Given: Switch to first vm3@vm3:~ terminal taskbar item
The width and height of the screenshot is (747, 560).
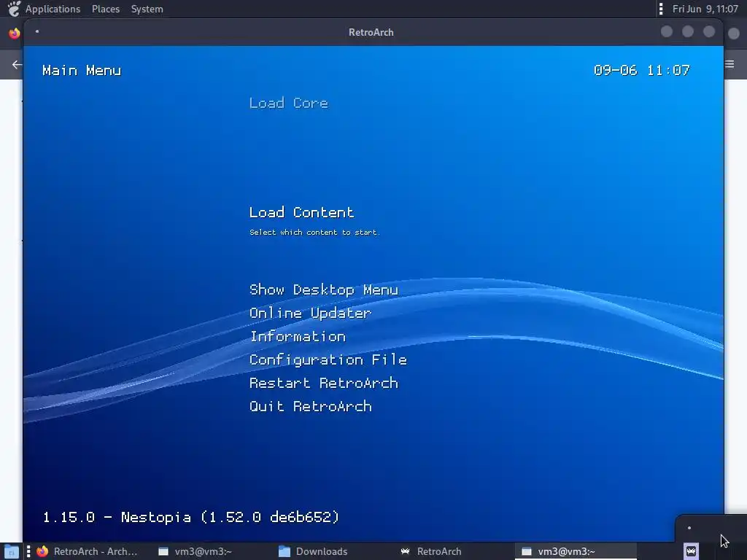Looking at the screenshot, I should click(196, 551).
